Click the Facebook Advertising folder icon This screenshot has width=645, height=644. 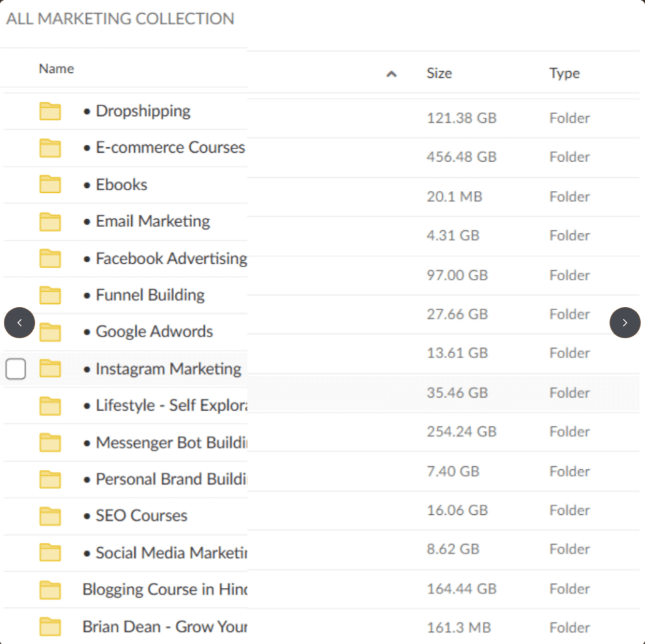[x=50, y=258]
